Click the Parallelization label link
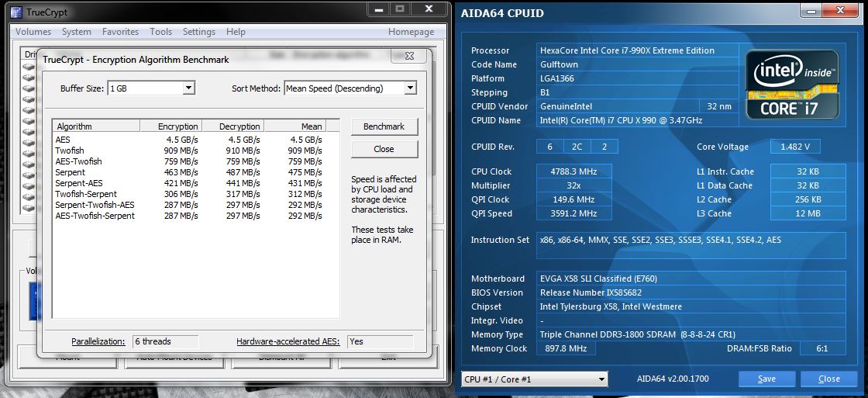This screenshot has height=398, width=868. click(98, 341)
